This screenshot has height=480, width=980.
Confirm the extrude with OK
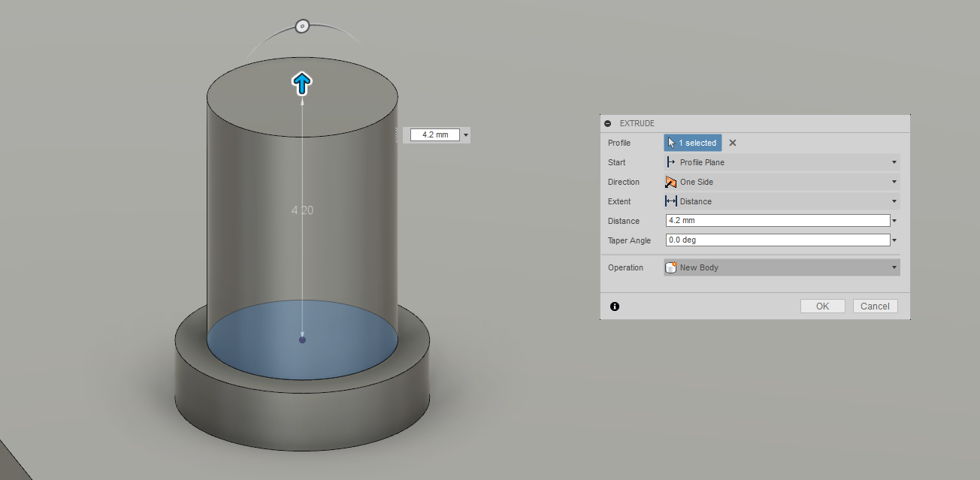click(x=823, y=306)
